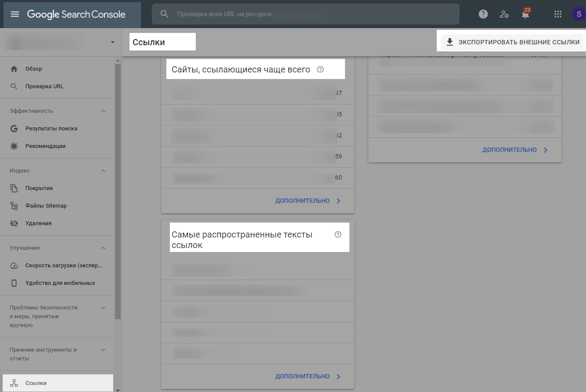
Task: Open the Покрытие report
Action: pos(57,188)
